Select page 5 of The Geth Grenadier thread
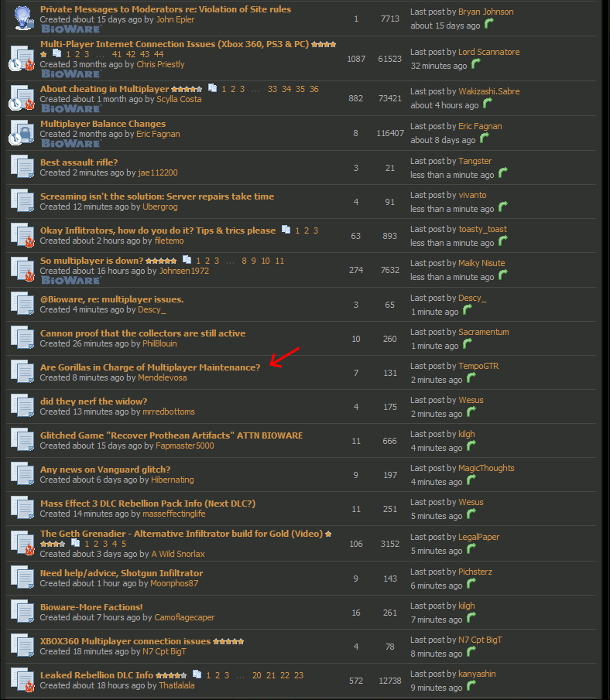Image resolution: width=610 pixels, height=700 pixels. pyautogui.click(x=124, y=544)
